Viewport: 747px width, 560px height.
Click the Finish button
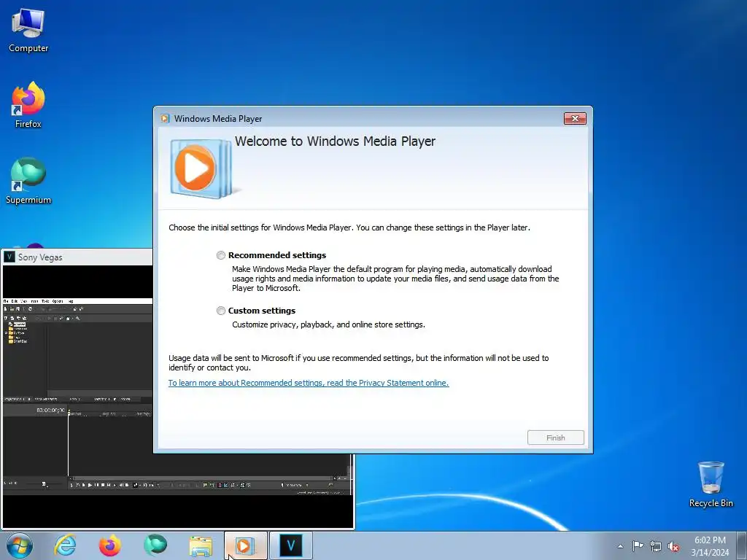pyautogui.click(x=555, y=437)
